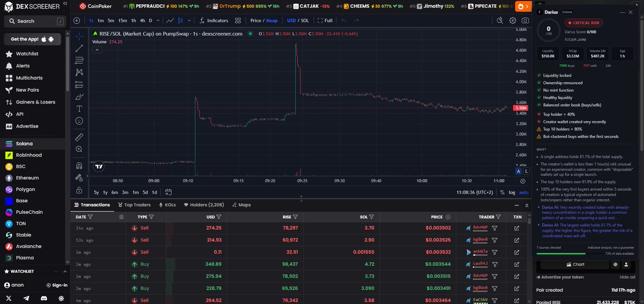Expand the timeframe interval dropdown arrow

click(x=158, y=20)
